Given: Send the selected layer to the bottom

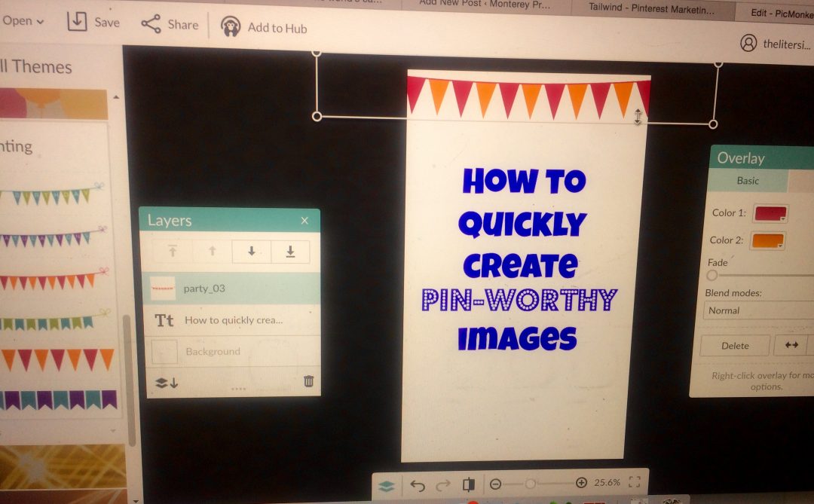Looking at the screenshot, I should 290,251.
